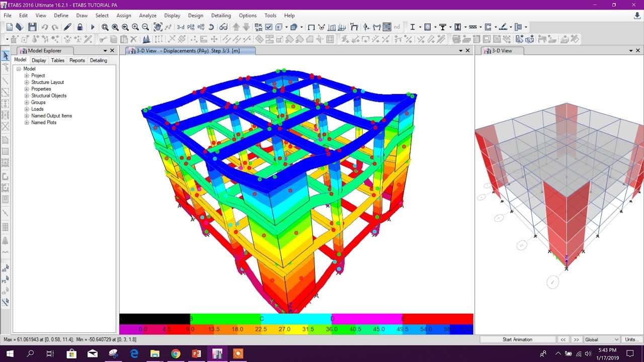Screen dimensions: 644x362
Task: Toggle object shrink with the checkbox toolbar icon
Action: [x=269, y=26]
